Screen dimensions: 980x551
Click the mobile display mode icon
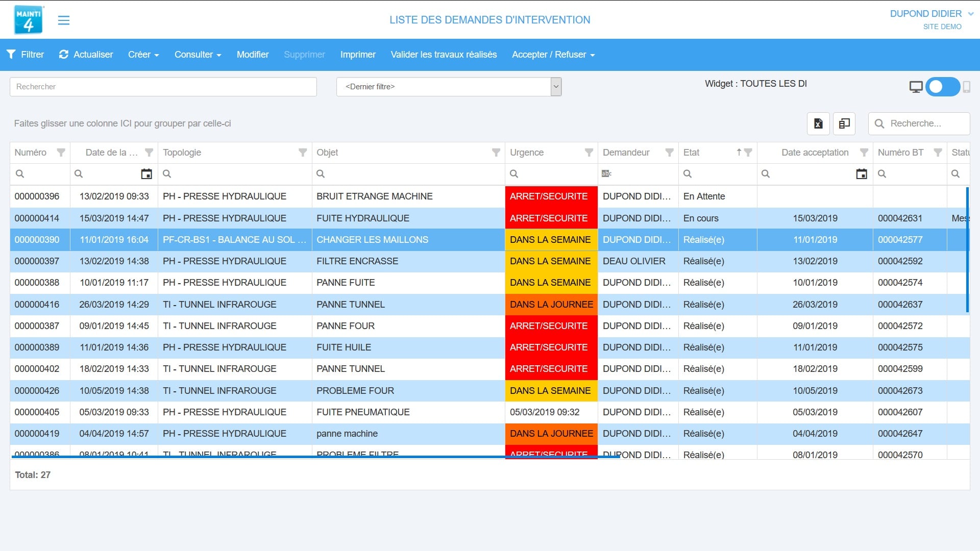pyautogui.click(x=966, y=87)
